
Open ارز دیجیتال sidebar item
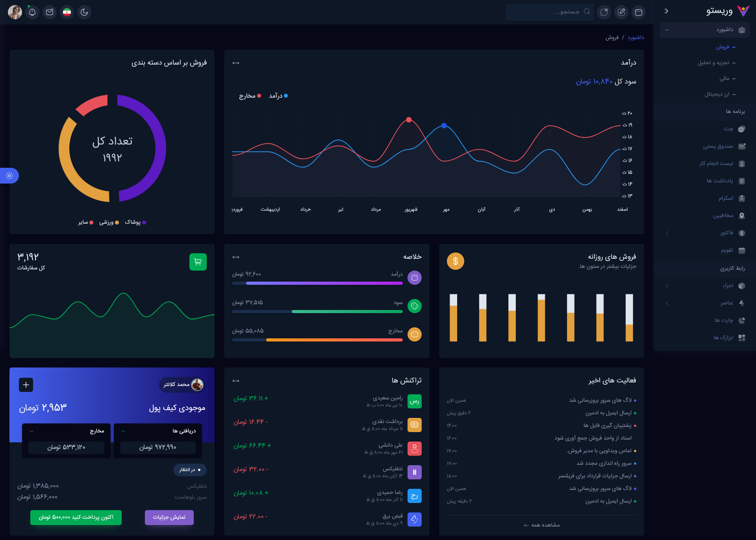tap(717, 94)
